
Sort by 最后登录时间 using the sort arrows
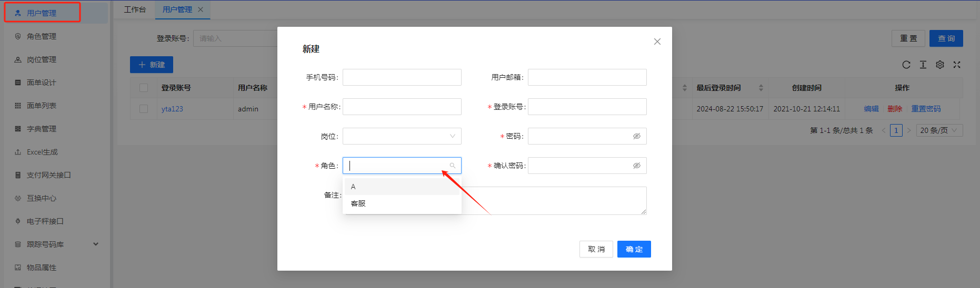761,88
